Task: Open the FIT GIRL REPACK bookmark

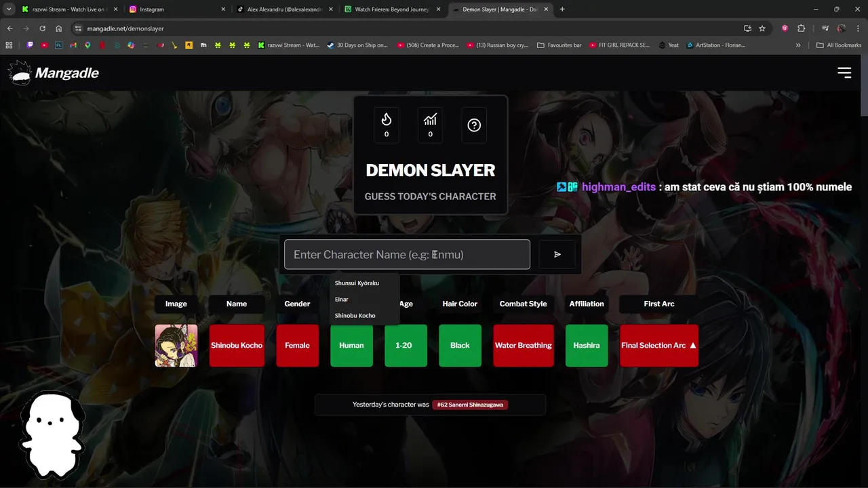Action: coord(619,45)
